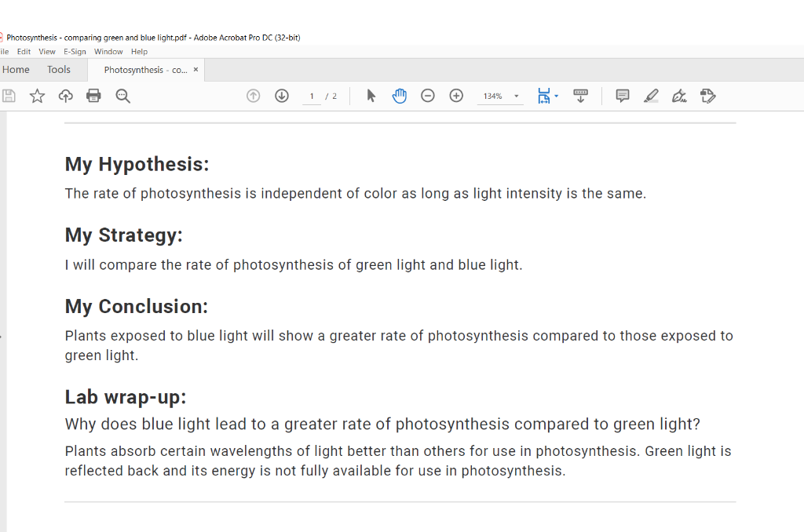Open the Window menu

108,52
